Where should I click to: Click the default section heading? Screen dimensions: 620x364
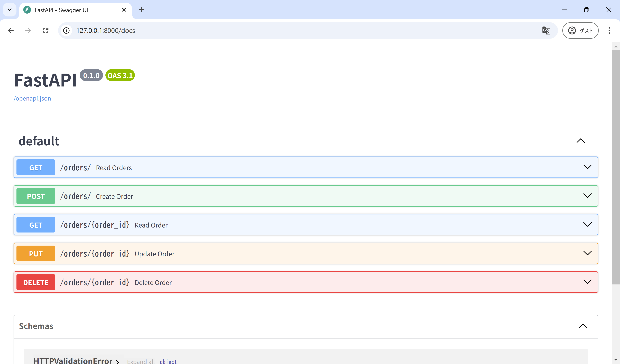(39, 141)
